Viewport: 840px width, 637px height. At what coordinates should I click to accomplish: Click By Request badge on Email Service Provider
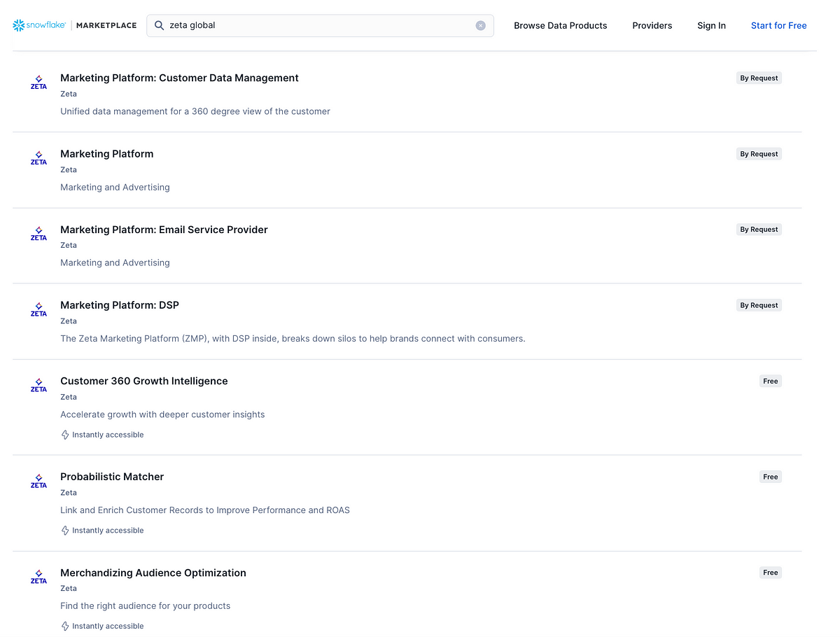coord(759,230)
